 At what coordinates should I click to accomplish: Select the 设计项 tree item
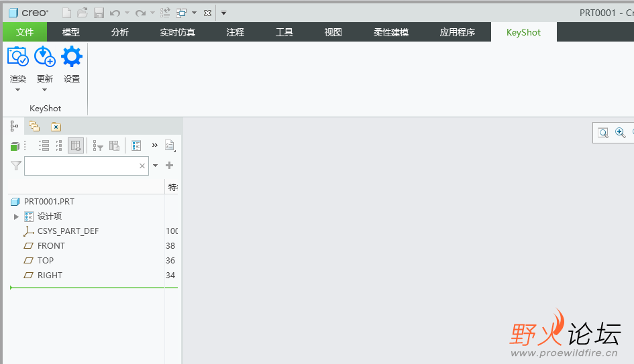(x=50, y=217)
